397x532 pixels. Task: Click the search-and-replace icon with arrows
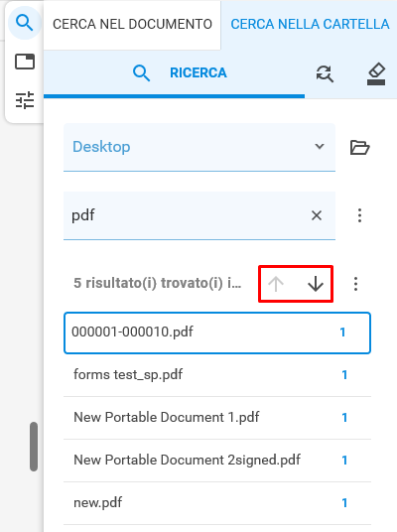click(x=325, y=73)
